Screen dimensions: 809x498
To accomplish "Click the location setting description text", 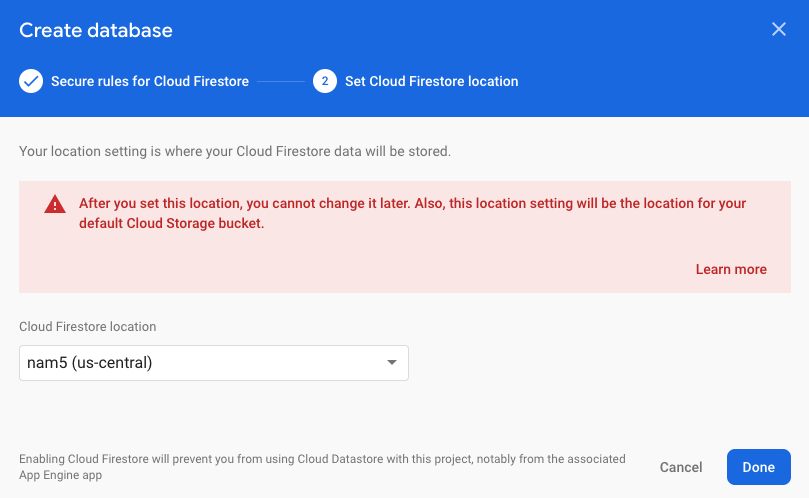I will pyautogui.click(x=235, y=151).
